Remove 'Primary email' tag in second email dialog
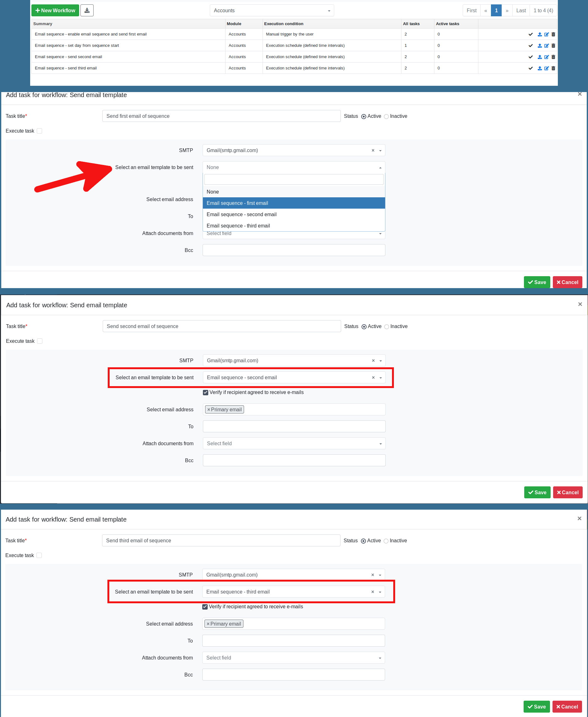 pos(209,410)
